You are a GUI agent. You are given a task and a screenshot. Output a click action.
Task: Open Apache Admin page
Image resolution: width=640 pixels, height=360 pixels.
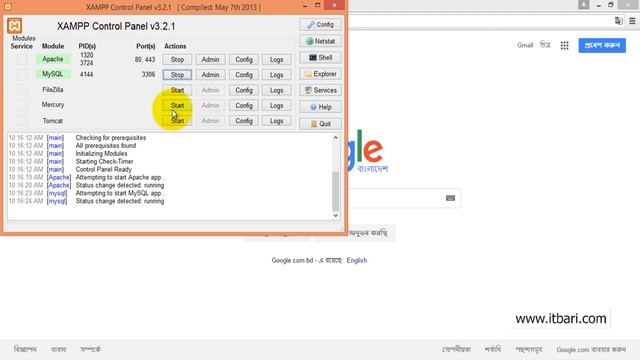tap(210, 60)
